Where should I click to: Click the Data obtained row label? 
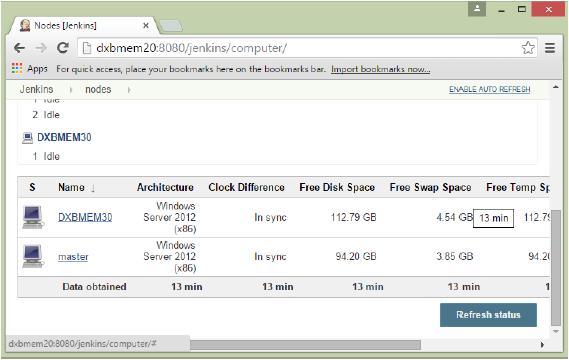tap(94, 287)
